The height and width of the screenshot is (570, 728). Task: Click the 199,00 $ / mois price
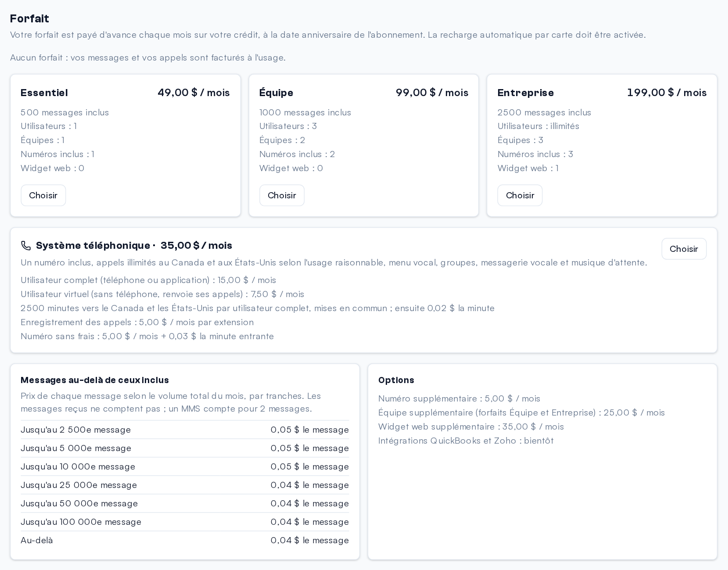pyautogui.click(x=667, y=93)
